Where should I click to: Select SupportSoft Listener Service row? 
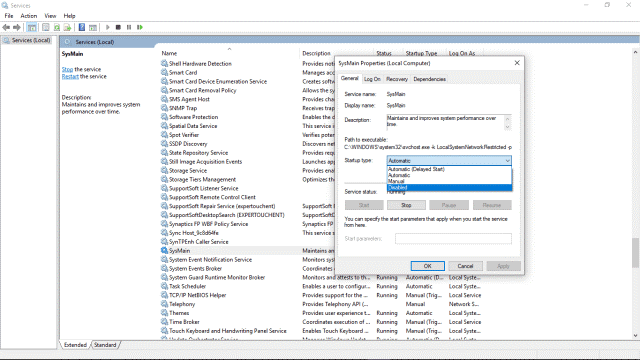click(204, 188)
